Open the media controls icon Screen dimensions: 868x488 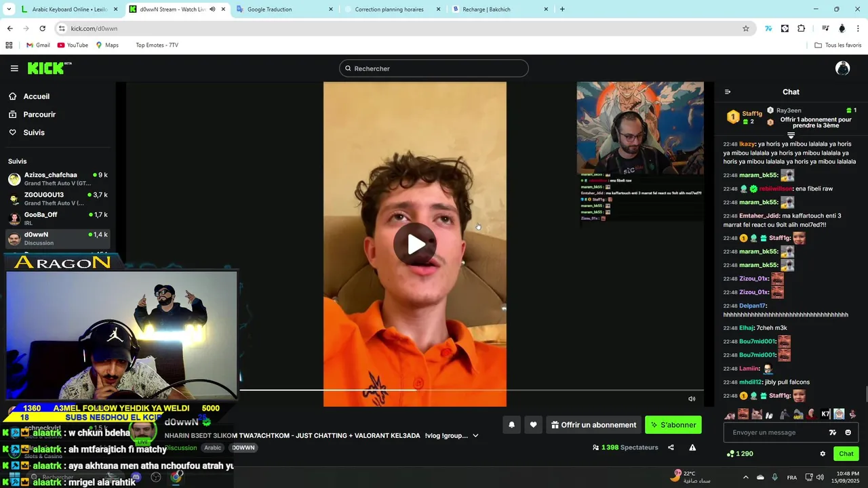(x=825, y=28)
